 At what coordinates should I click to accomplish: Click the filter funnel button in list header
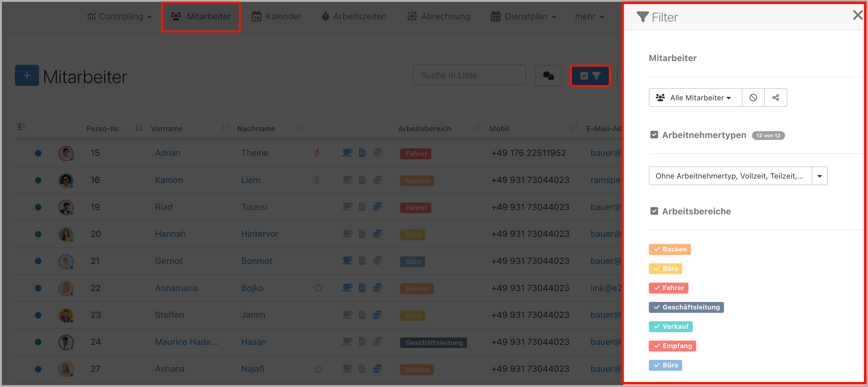[590, 76]
